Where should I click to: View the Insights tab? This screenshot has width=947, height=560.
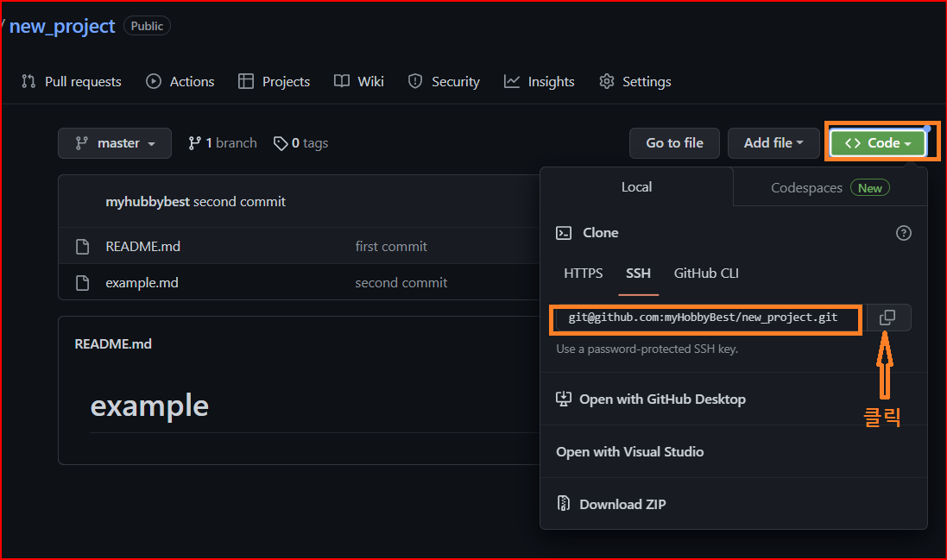coord(540,81)
